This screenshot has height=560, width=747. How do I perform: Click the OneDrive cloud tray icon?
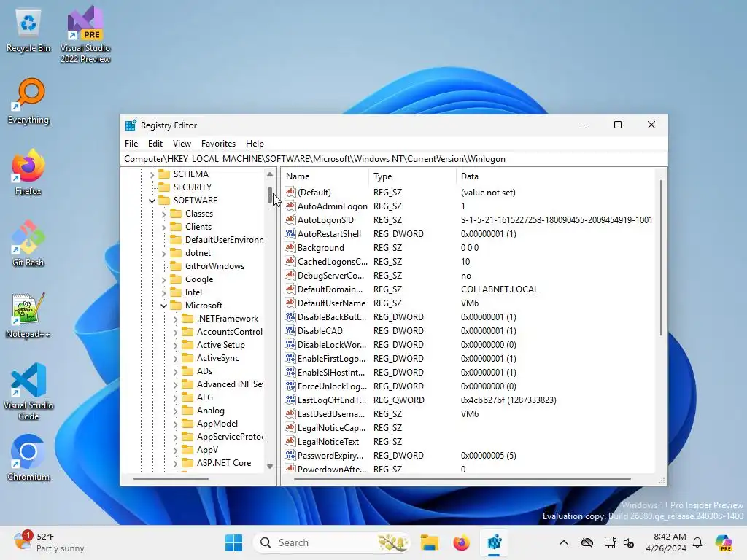[587, 542]
